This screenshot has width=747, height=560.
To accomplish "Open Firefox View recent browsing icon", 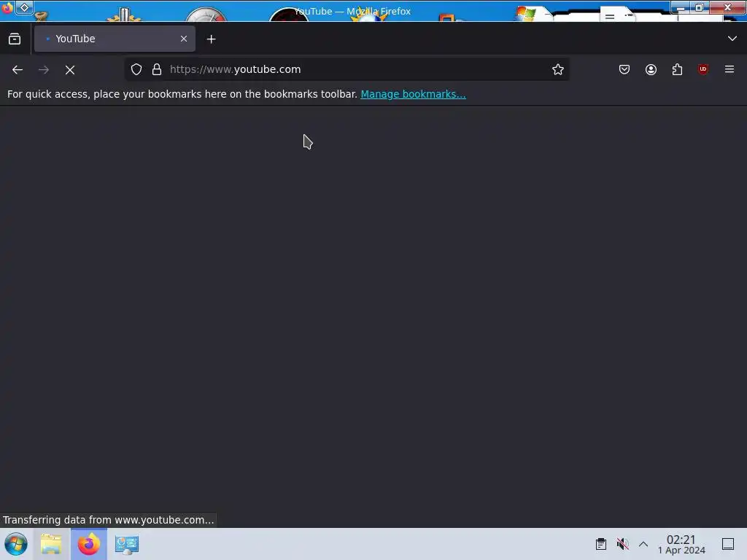I will coord(15,39).
